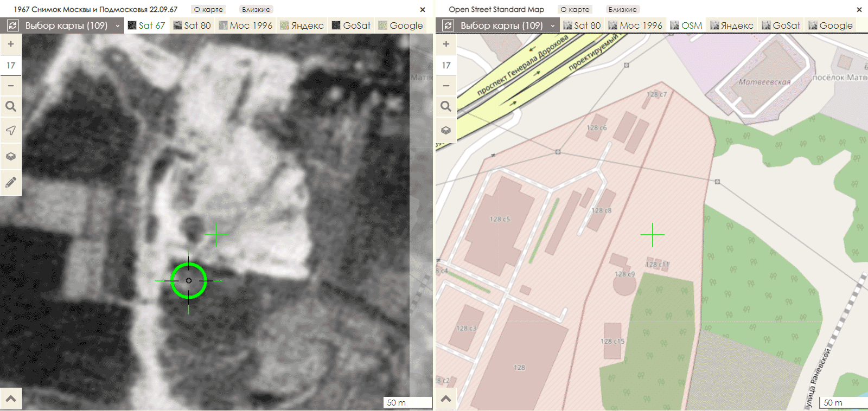The image size is (868, 411).
Task: Switch left map to Яндекс layer
Action: 302,25
